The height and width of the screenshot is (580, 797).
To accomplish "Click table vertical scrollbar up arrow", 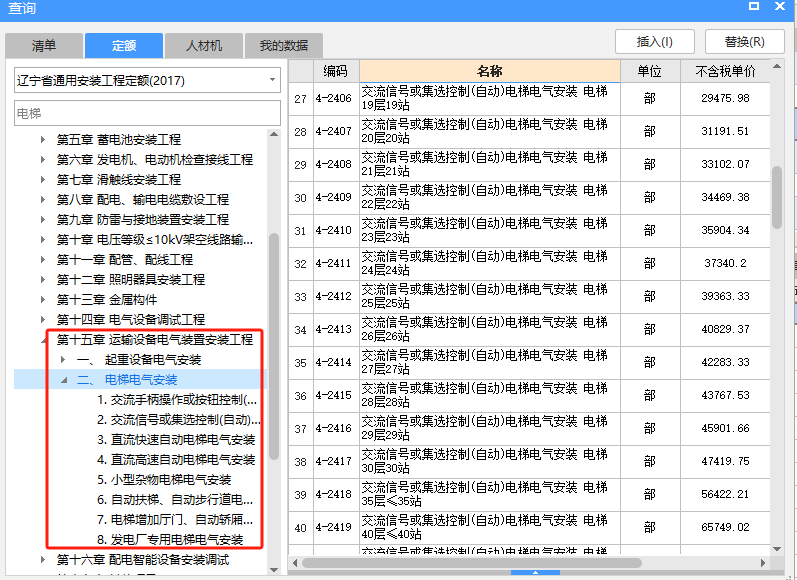I will (777, 66).
